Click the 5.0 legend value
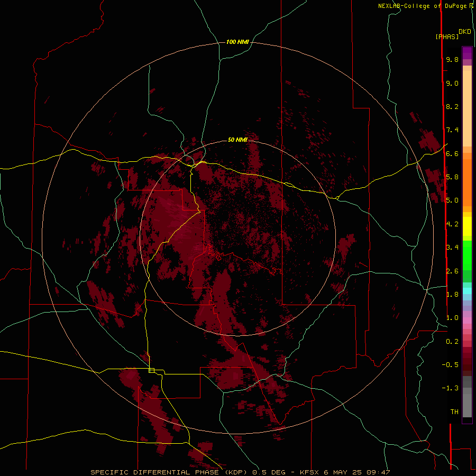 pyautogui.click(x=452, y=200)
